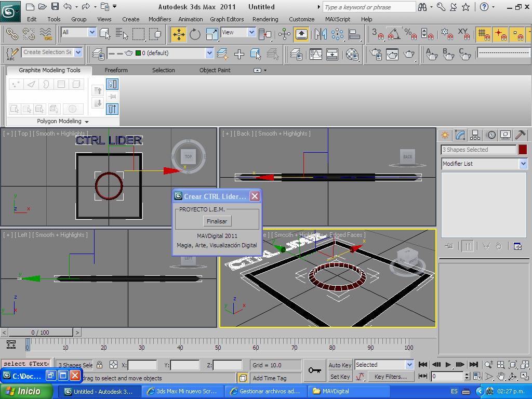
Task: Select the Select and Move tool
Action: [179, 34]
